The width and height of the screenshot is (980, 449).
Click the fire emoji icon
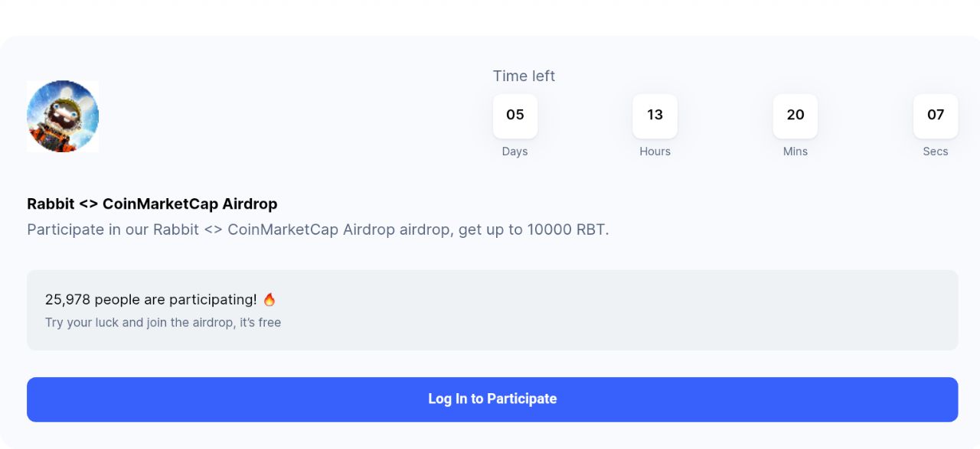[x=269, y=299]
